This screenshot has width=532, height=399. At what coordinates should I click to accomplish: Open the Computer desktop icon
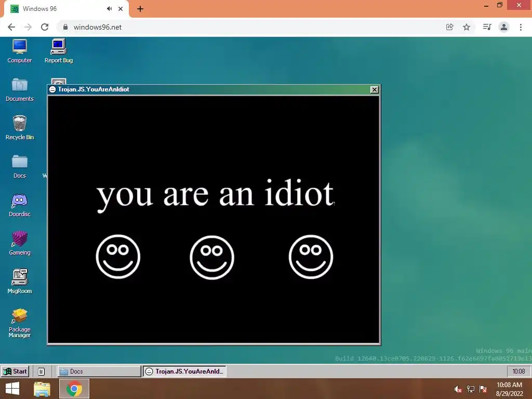click(x=19, y=51)
